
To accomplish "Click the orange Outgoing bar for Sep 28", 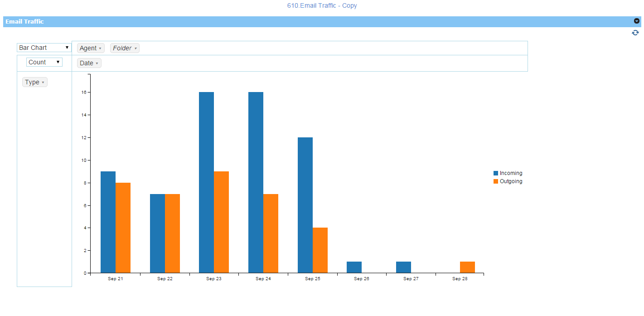I will (x=467, y=267).
